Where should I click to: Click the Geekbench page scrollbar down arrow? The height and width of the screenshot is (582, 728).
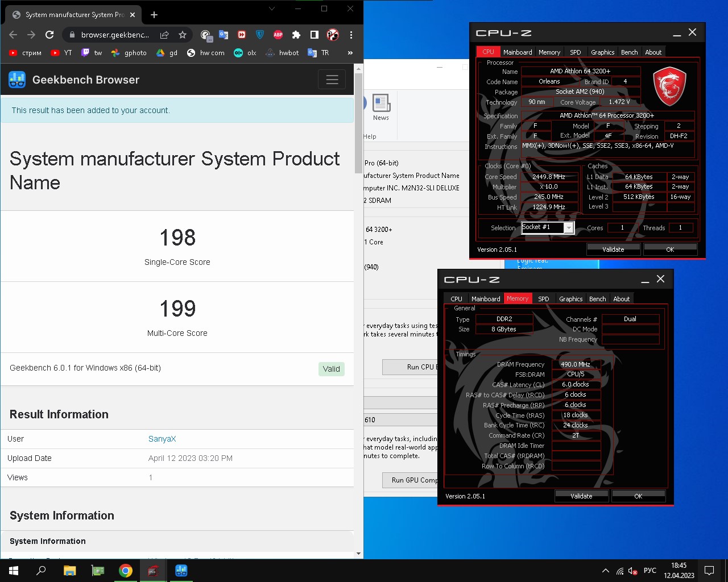tap(358, 554)
